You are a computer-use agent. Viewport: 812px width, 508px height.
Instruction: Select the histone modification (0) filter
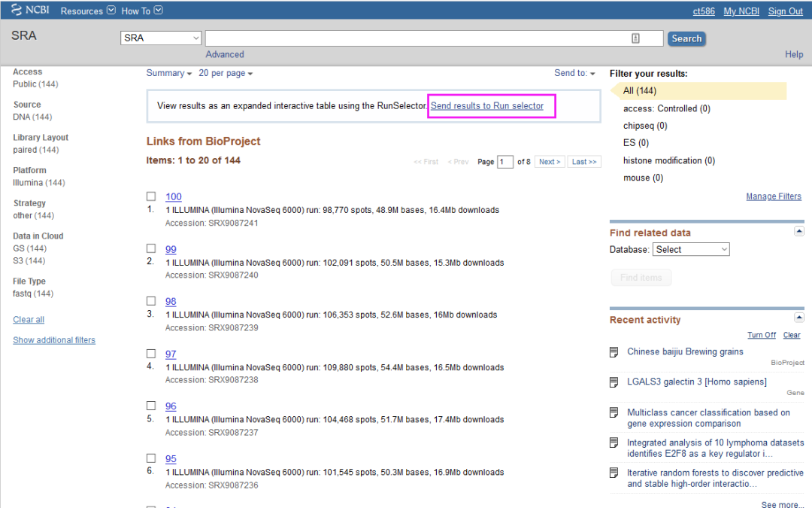[x=668, y=161]
